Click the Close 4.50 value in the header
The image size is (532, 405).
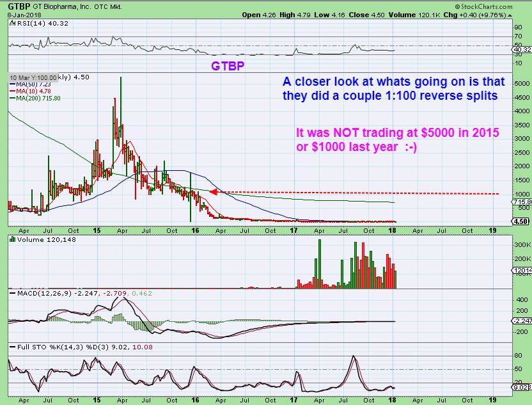pyautogui.click(x=367, y=15)
